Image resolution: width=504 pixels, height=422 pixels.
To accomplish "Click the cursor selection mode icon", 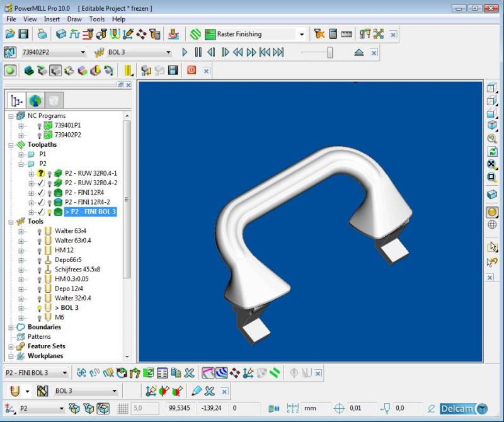I will point(492,247).
